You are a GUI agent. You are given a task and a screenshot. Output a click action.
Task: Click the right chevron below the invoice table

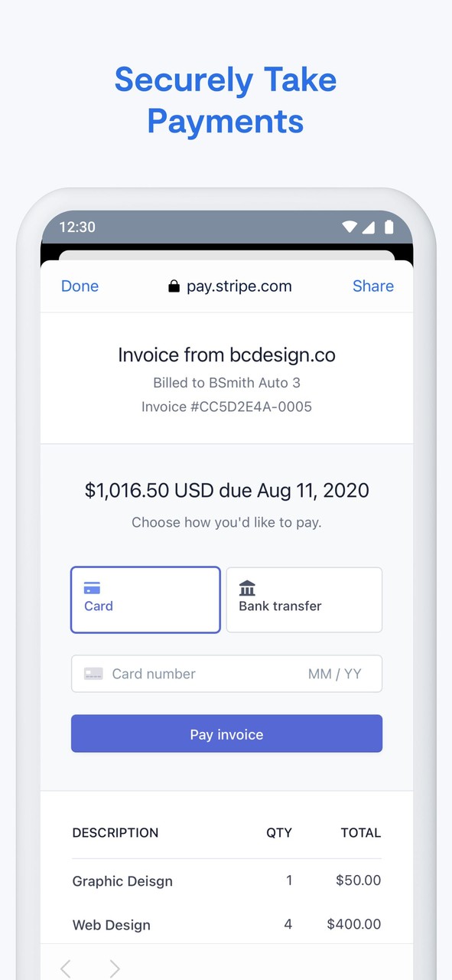point(113,968)
